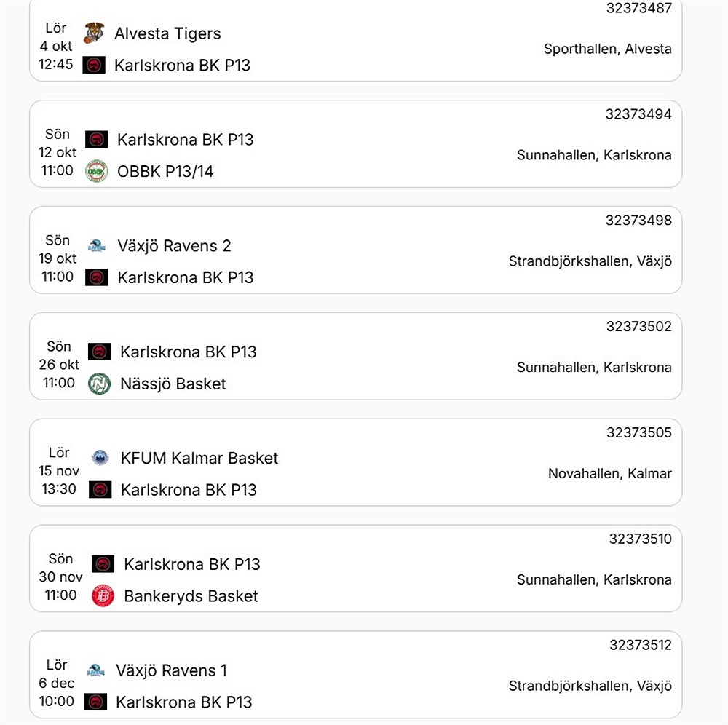The height and width of the screenshot is (725, 728).
Task: Click the Alvesta Tigers team logo
Action: tap(94, 33)
